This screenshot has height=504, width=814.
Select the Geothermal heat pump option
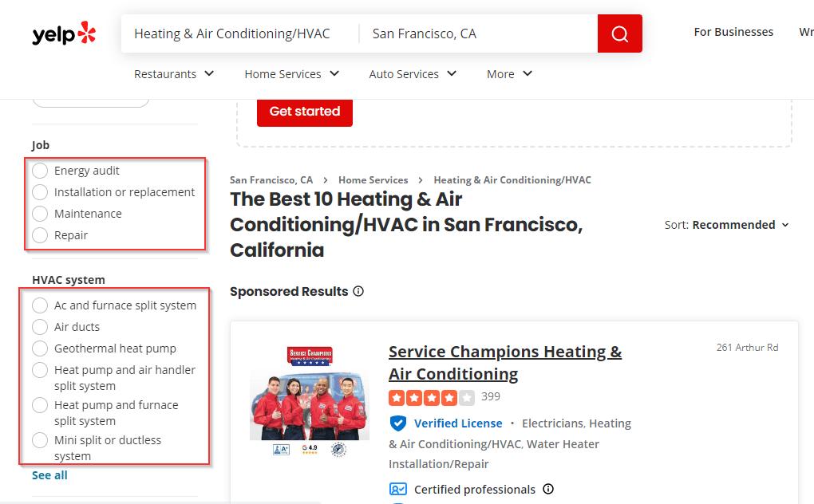click(x=40, y=348)
